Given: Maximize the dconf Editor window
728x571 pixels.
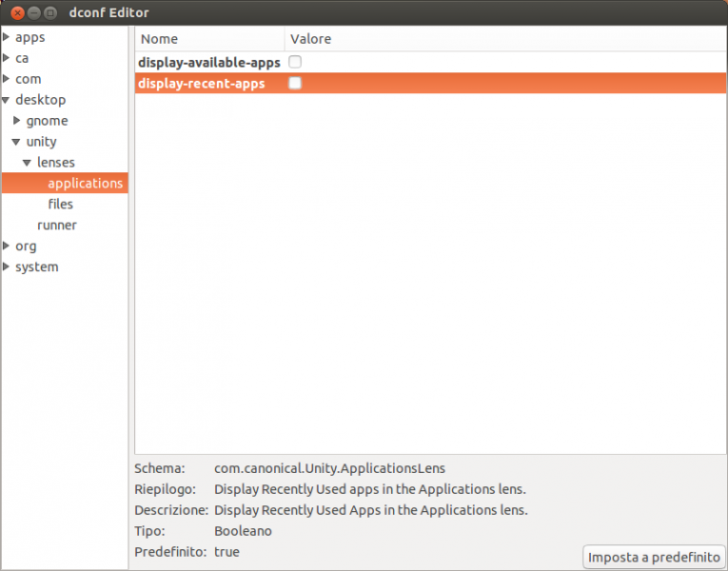Looking at the screenshot, I should pyautogui.click(x=50, y=13).
